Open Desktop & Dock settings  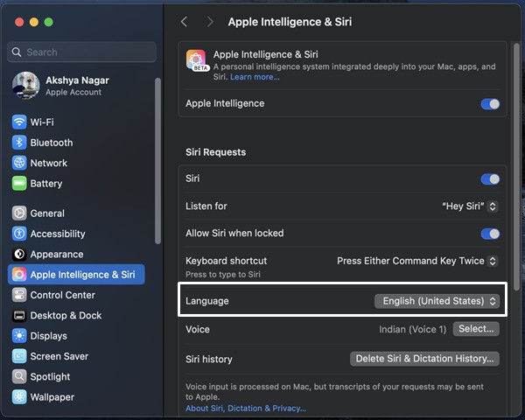(x=76, y=315)
